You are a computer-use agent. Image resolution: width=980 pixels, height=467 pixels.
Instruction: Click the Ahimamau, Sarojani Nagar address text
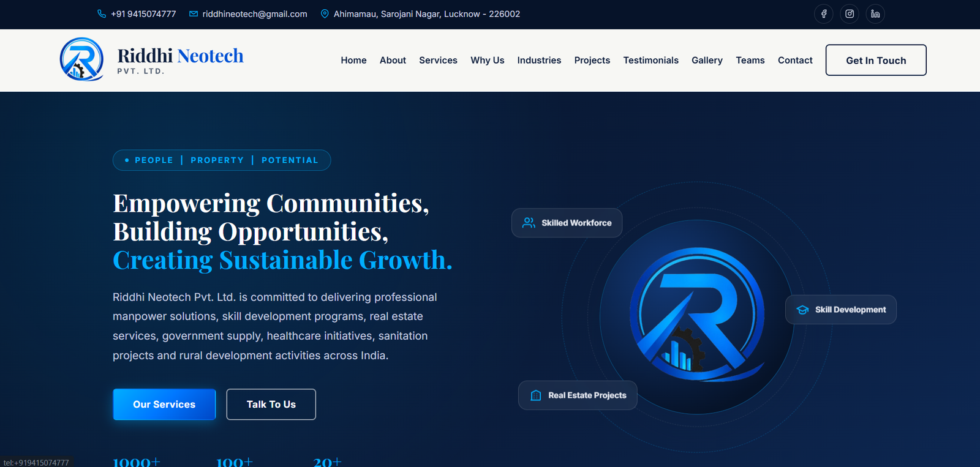point(427,13)
